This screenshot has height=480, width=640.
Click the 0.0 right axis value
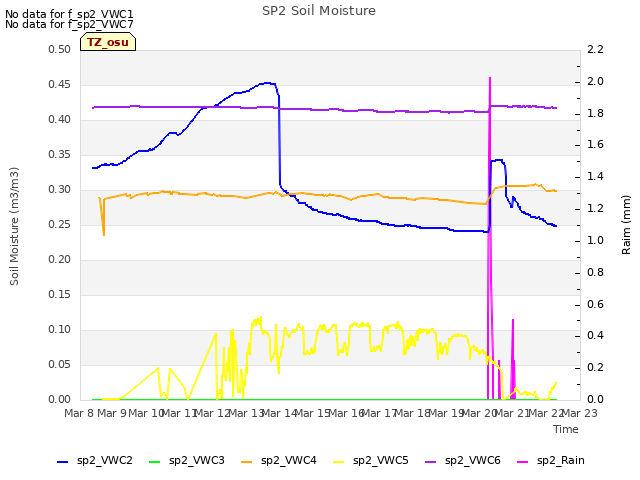595,399
